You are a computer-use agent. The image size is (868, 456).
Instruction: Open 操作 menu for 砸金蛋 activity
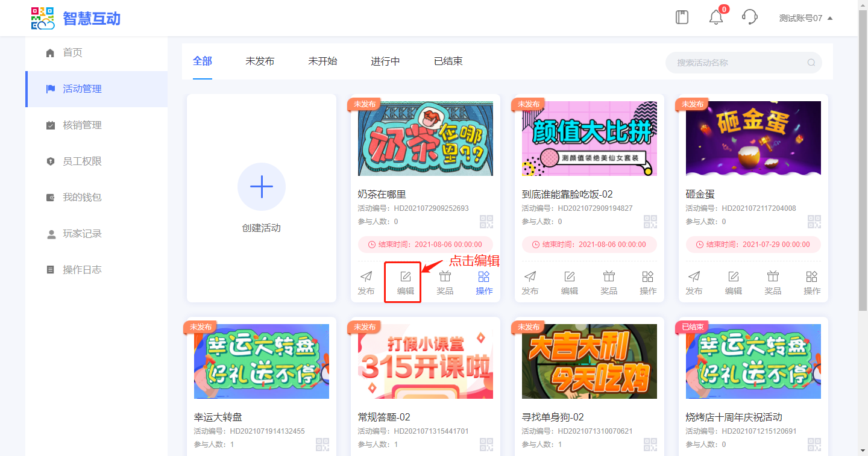click(812, 283)
